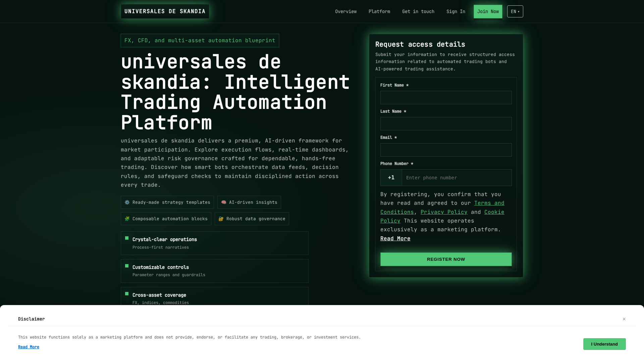Image resolution: width=644 pixels, height=362 pixels.
Task: Click the brain icon for AI-driven insights
Action: pos(224,202)
